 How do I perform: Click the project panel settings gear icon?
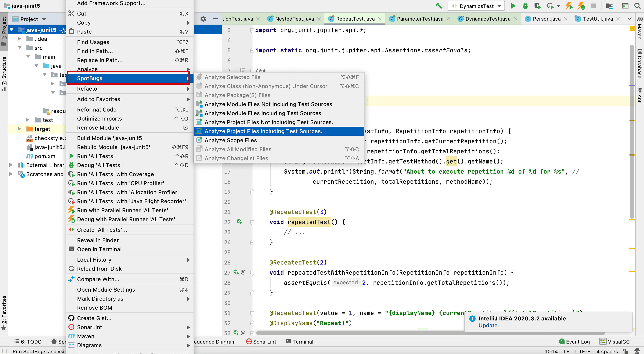(x=203, y=19)
